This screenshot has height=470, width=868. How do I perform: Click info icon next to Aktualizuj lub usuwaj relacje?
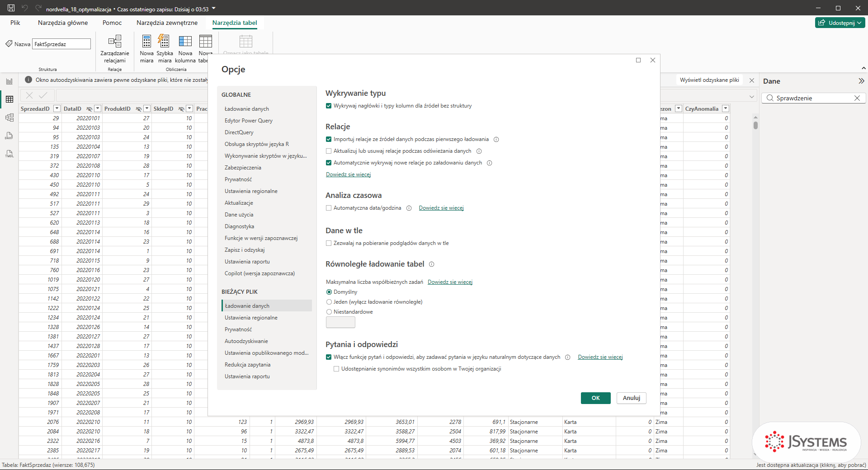tap(479, 151)
